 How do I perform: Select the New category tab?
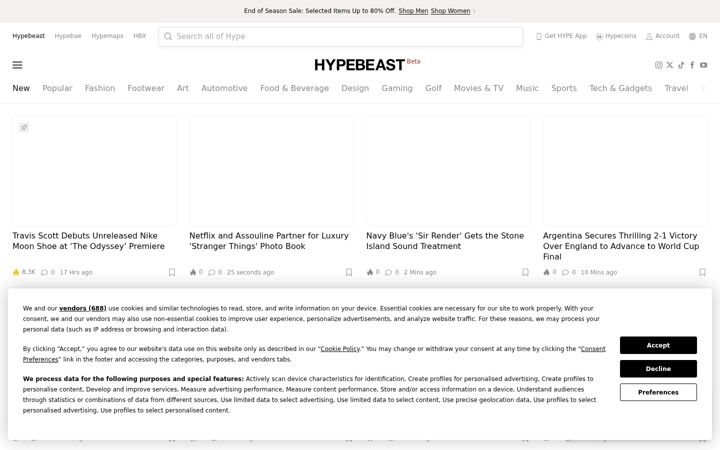click(x=21, y=88)
